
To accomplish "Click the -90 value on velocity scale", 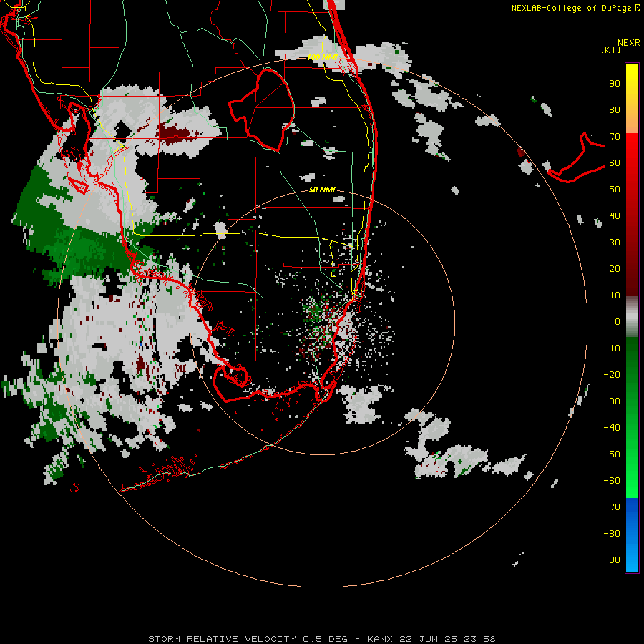I will pyautogui.click(x=612, y=560).
